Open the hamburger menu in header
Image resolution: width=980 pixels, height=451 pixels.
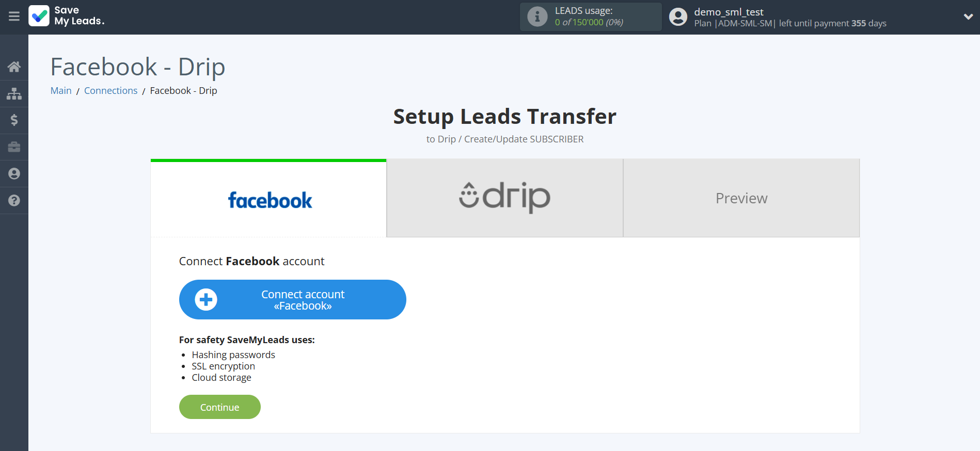pos(14,17)
